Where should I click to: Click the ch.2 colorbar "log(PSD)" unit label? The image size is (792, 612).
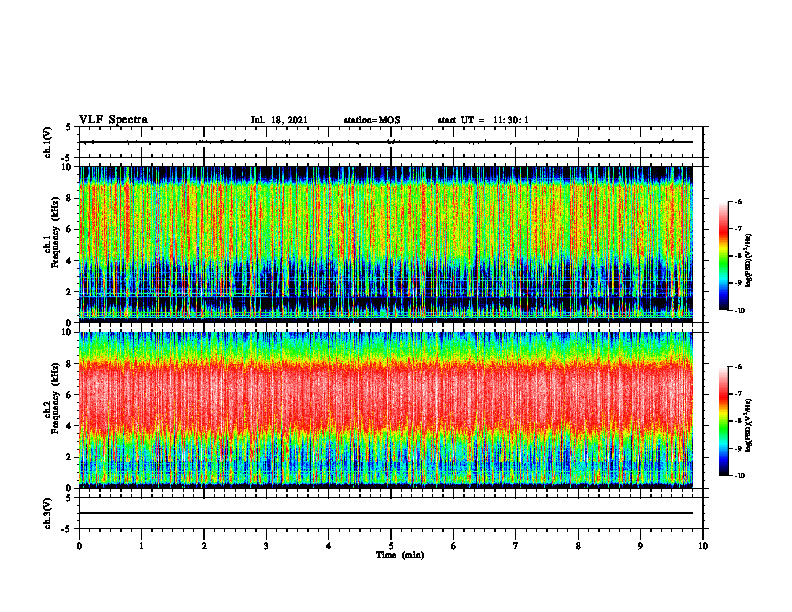pyautogui.click(x=749, y=425)
